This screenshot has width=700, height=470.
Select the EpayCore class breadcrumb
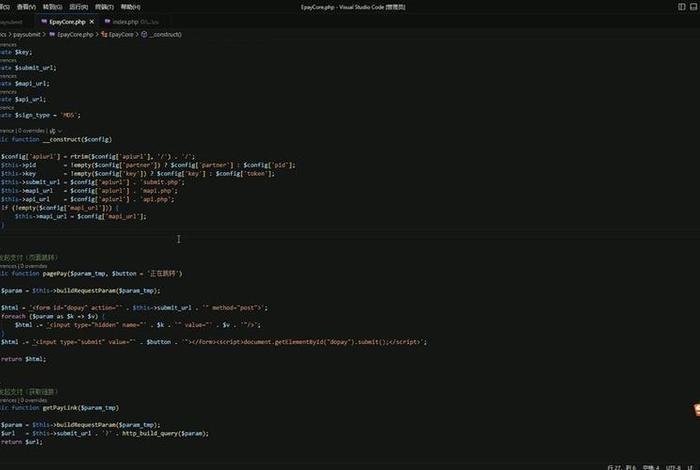point(121,34)
